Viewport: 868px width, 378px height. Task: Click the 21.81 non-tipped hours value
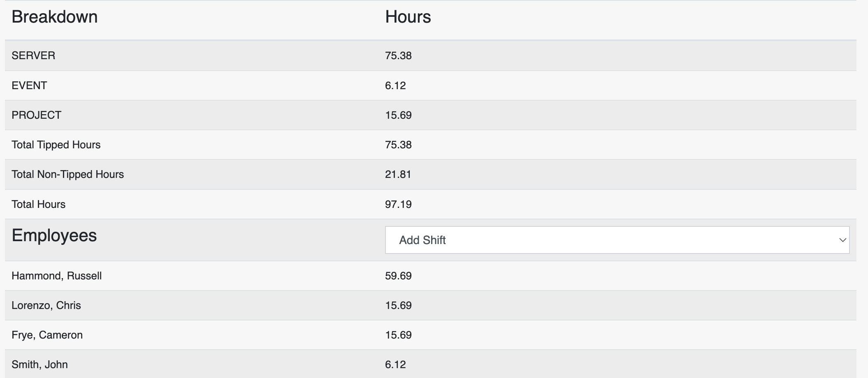click(x=398, y=174)
